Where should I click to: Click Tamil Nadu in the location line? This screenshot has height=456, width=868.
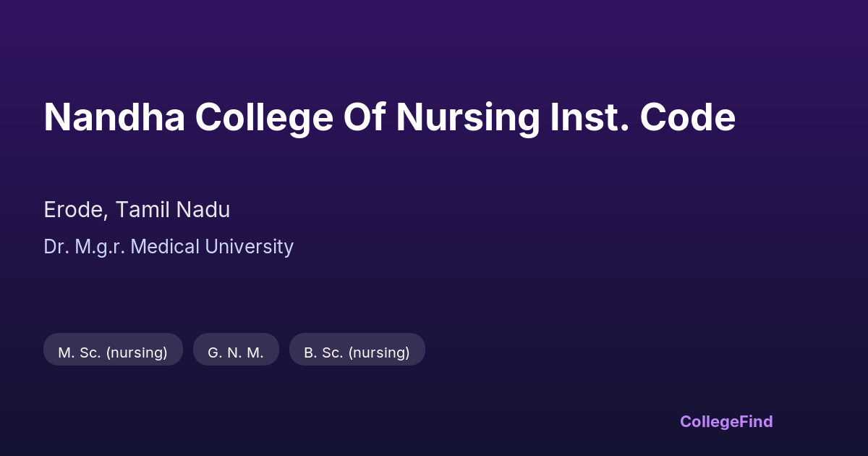click(x=173, y=210)
